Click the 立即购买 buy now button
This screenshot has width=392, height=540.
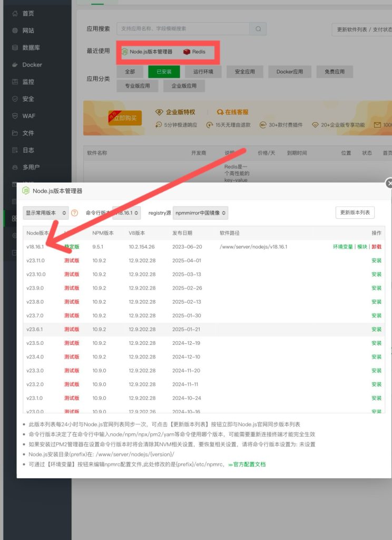point(125,118)
